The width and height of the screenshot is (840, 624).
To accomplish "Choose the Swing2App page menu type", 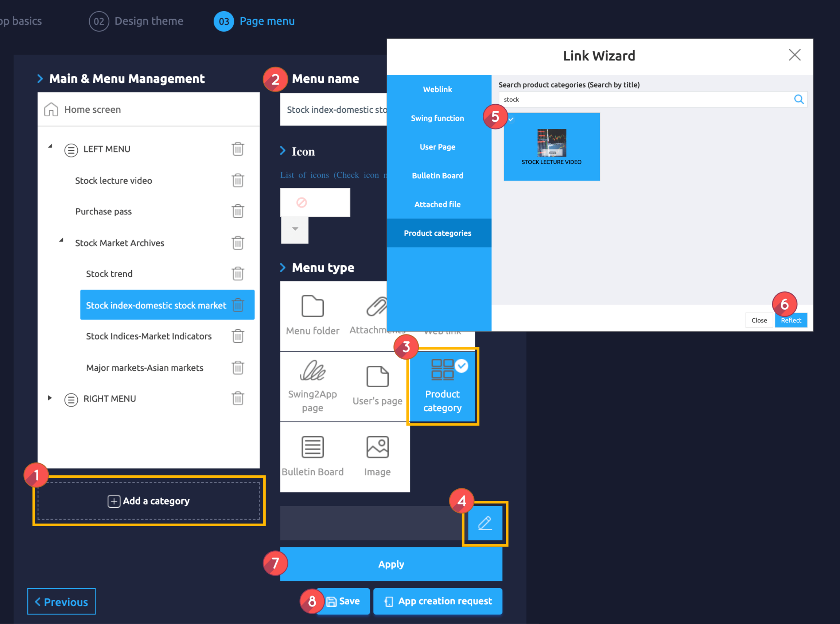I will [312, 371].
